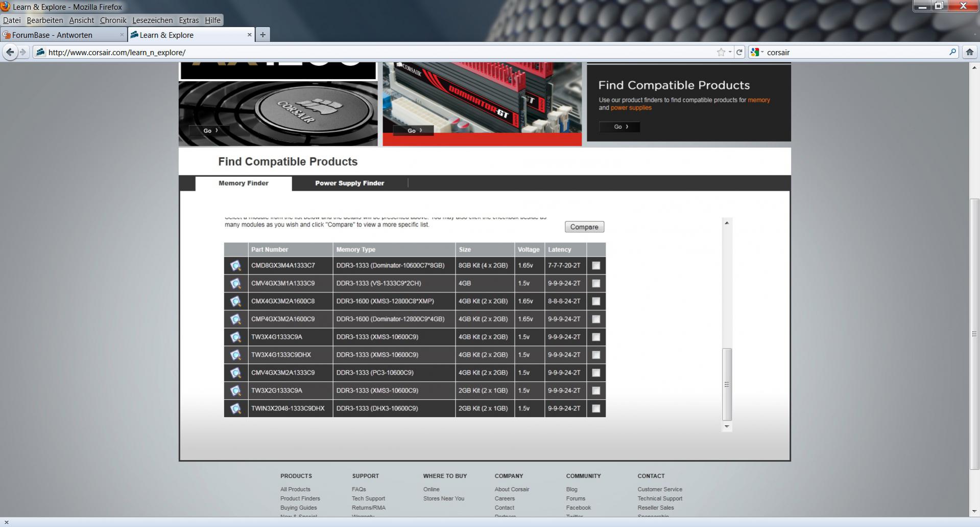Go forward with the browser forward arrow

[x=23, y=52]
